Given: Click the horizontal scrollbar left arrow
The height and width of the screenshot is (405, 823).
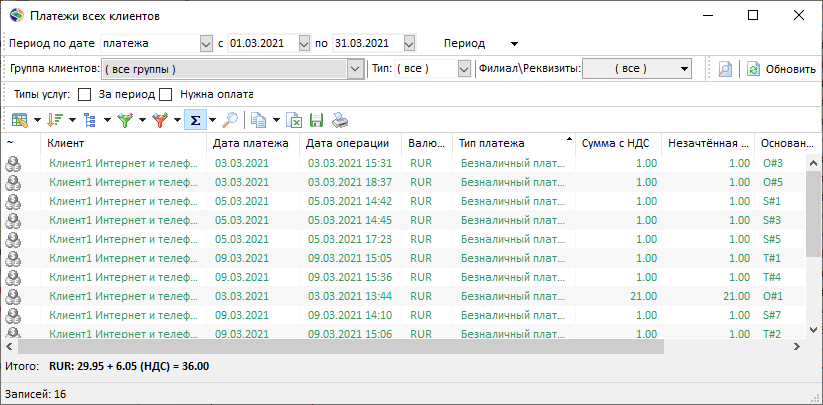Looking at the screenshot, I should (x=9, y=346).
